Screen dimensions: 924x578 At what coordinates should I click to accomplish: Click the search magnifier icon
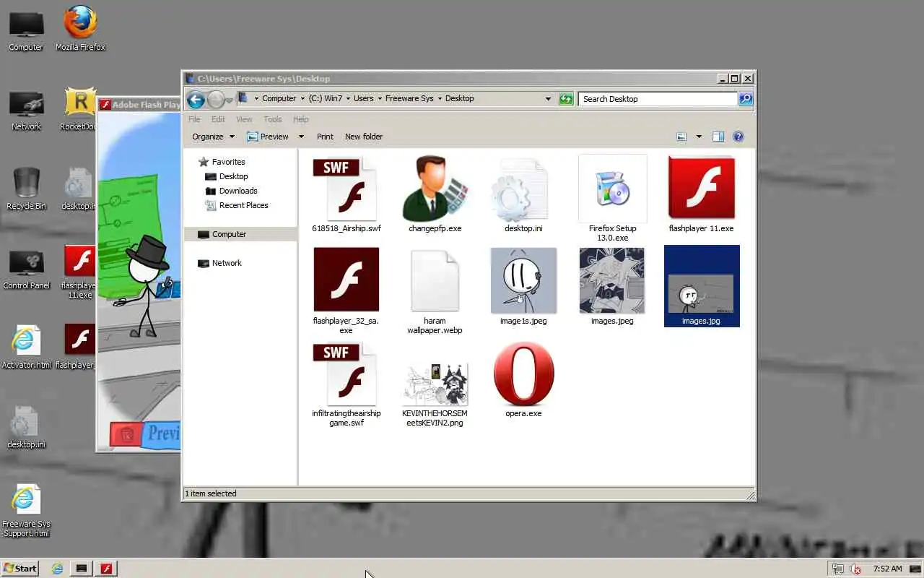point(746,99)
